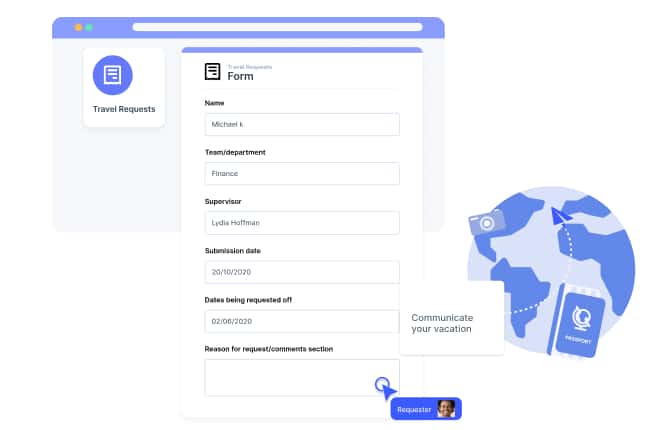
Task: Click the orange dot in window title bar
Action: tap(78, 27)
